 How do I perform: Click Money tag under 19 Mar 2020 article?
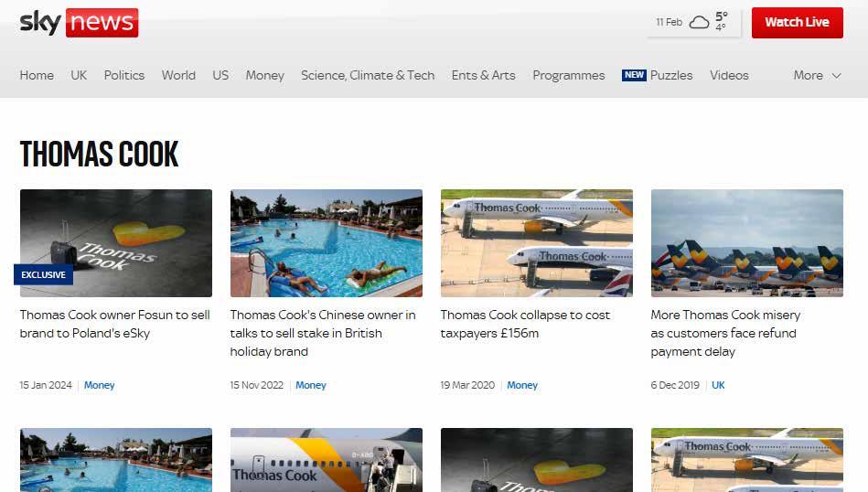tap(522, 385)
